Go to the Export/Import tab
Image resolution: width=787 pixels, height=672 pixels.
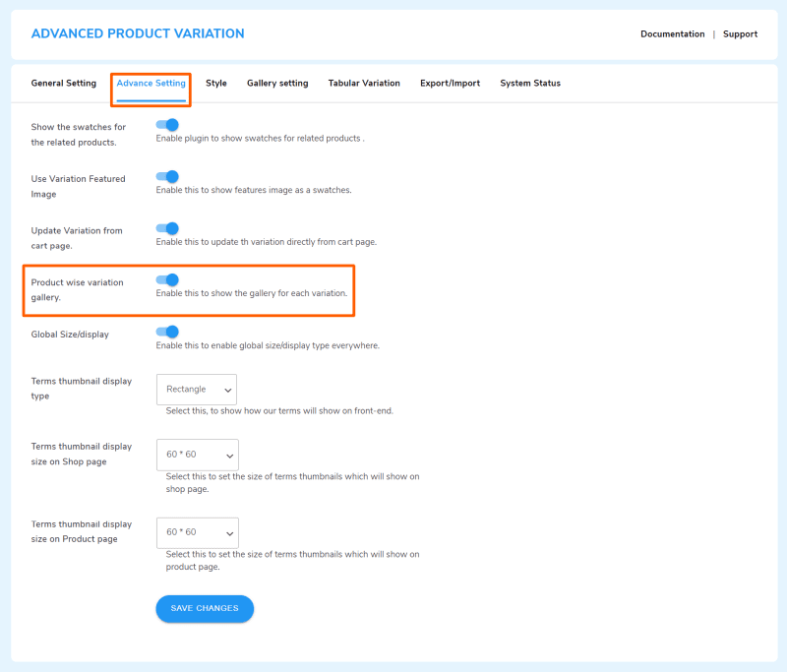450,84
